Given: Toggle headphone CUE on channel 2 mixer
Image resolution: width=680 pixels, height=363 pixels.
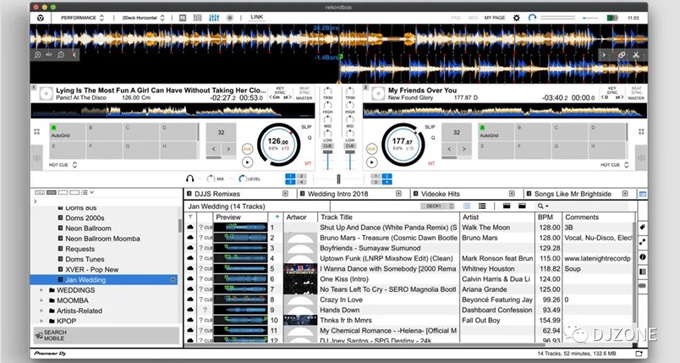Looking at the screenshot, I should [350, 146].
